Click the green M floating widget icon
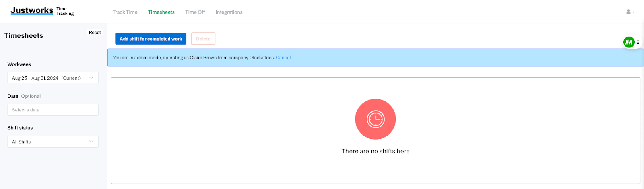Screen dimensions: 644x189 pyautogui.click(x=629, y=42)
